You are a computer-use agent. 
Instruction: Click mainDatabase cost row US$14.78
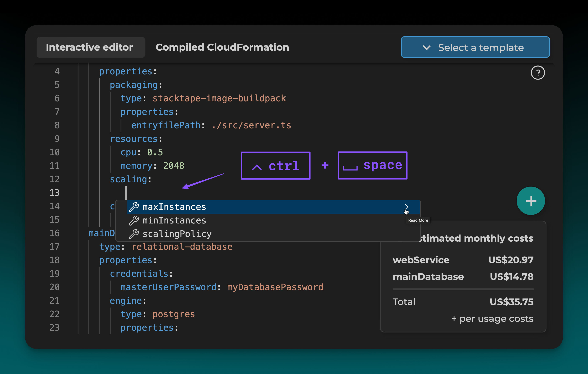[463, 277]
